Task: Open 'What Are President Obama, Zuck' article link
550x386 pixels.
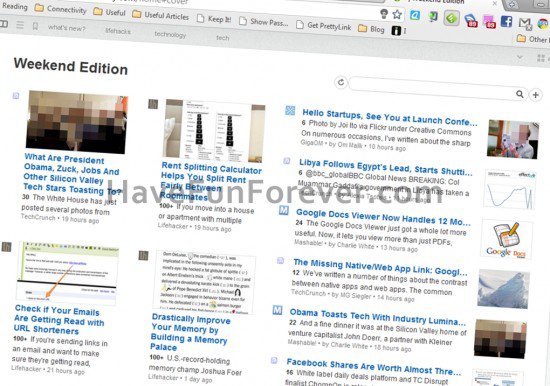Action: [x=72, y=174]
